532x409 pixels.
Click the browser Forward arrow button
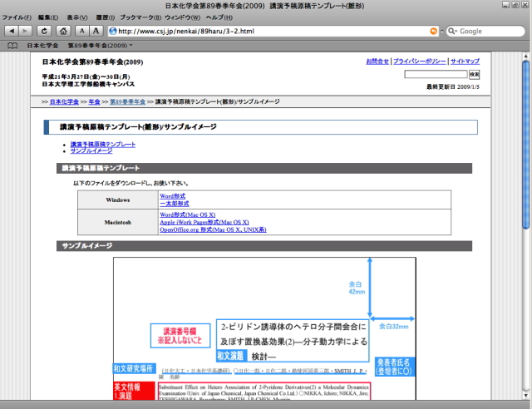click(25, 31)
